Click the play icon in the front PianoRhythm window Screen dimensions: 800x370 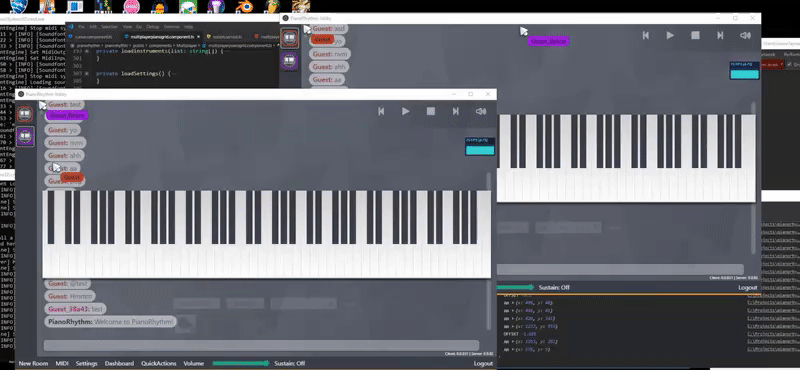[x=406, y=111]
